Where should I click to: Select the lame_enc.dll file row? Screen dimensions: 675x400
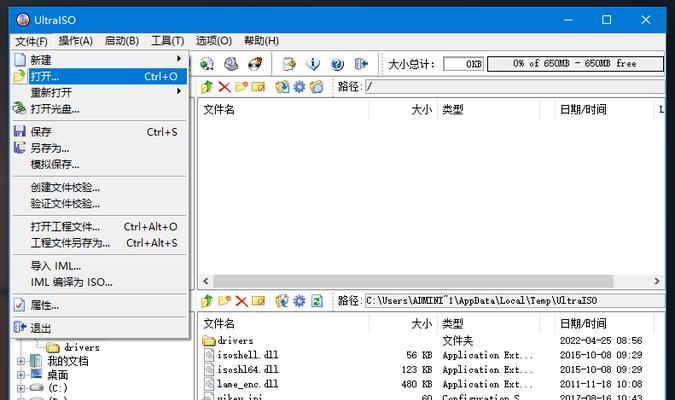click(x=430, y=384)
